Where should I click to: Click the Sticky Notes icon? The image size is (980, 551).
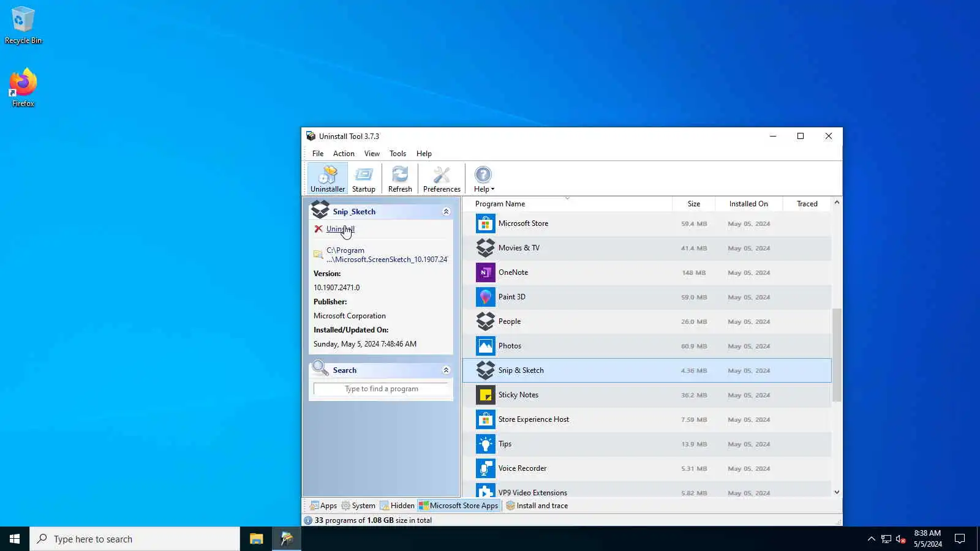click(485, 395)
